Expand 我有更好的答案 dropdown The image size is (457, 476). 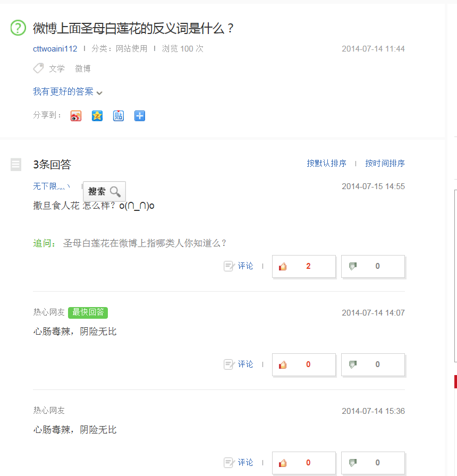tap(67, 92)
